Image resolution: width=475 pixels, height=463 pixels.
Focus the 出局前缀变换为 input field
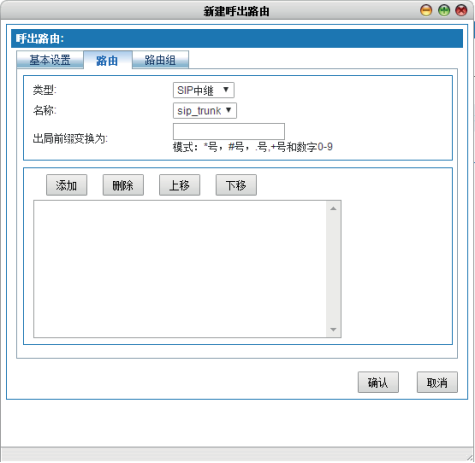pyautogui.click(x=229, y=131)
